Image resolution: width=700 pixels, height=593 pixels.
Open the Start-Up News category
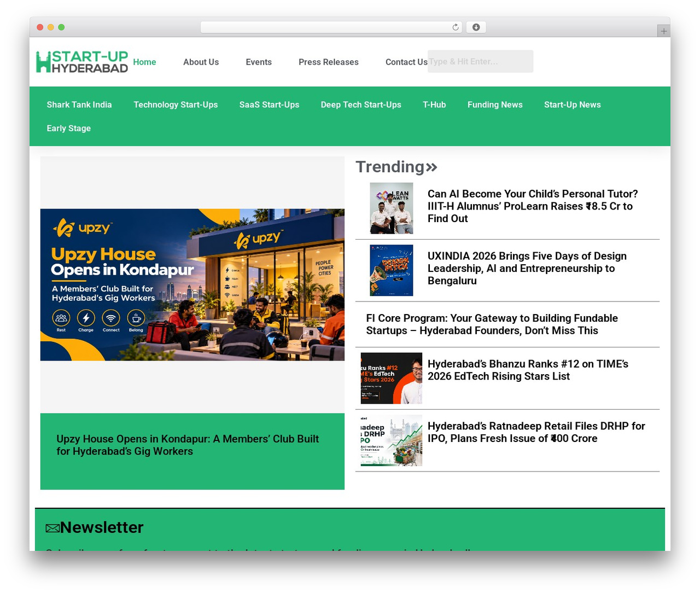[573, 104]
